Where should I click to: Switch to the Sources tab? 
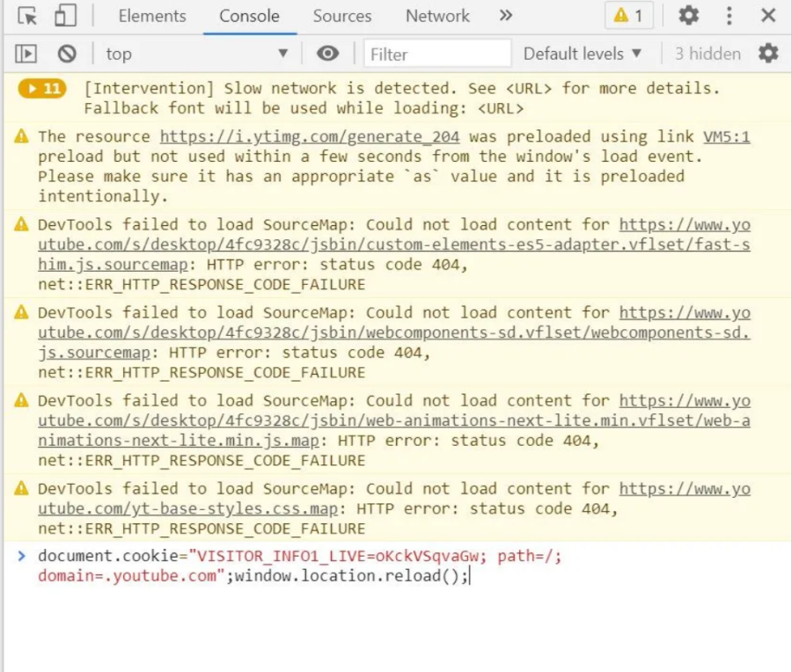pyautogui.click(x=341, y=16)
